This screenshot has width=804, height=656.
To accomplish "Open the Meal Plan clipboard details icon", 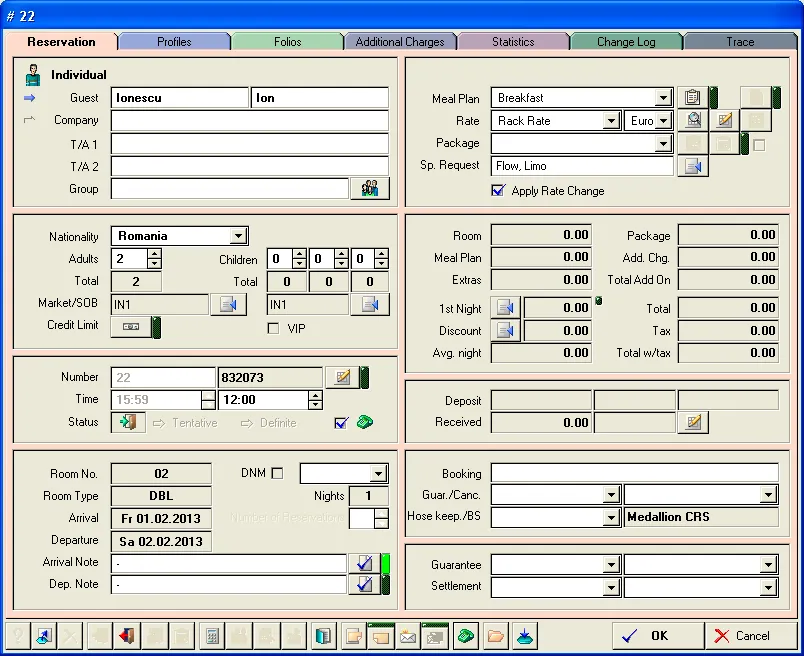I will click(x=692, y=97).
